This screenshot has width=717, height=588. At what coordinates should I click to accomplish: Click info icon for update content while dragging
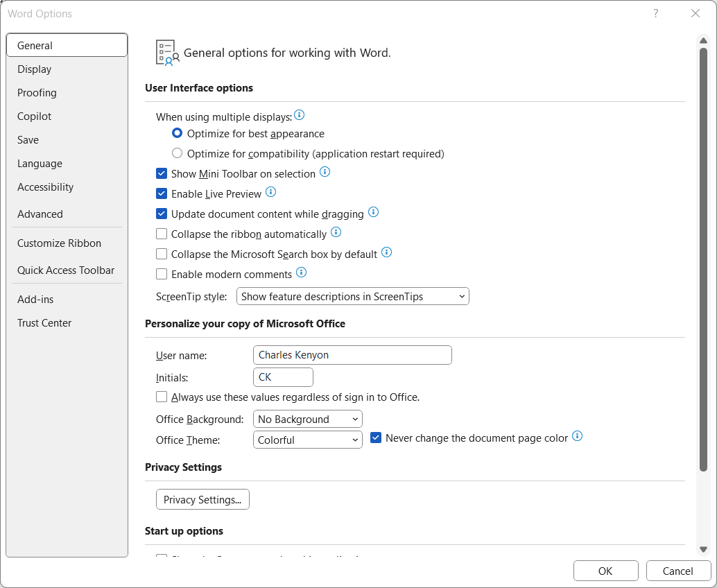[373, 212]
